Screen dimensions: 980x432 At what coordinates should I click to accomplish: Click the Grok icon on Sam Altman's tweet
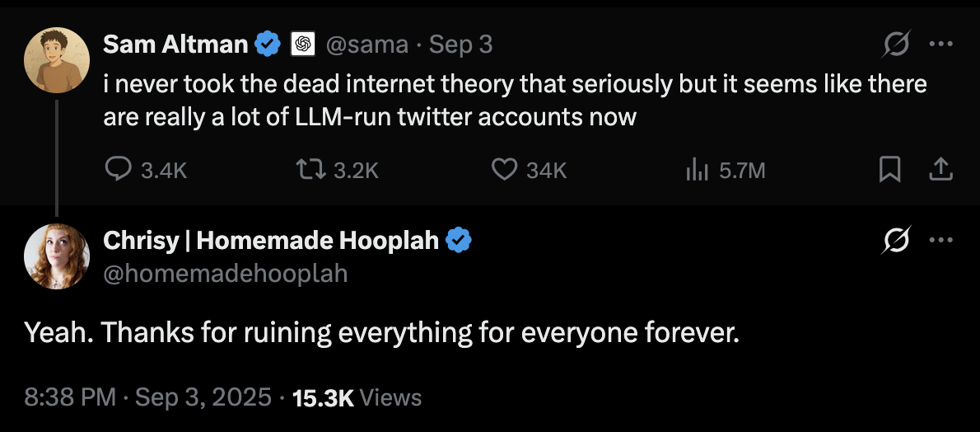click(x=896, y=45)
